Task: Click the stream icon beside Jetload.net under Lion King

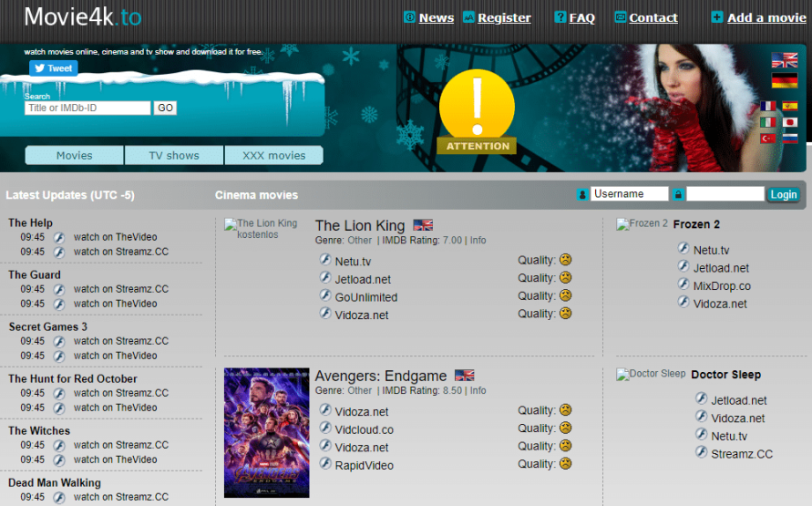Action: [x=325, y=277]
